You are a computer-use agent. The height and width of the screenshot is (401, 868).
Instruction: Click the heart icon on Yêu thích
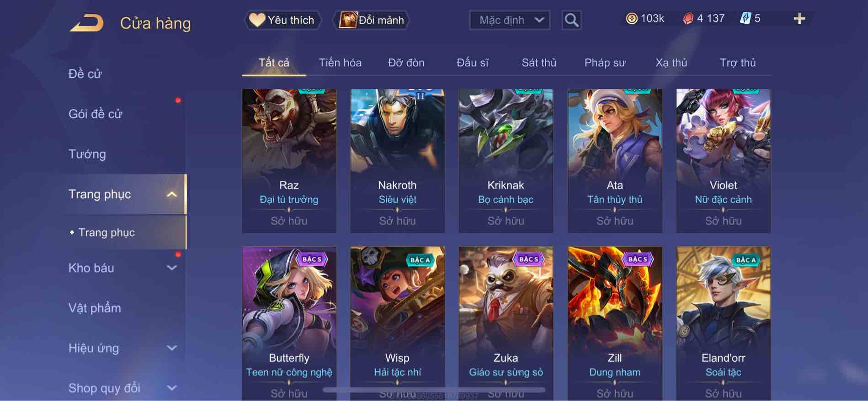pos(257,20)
